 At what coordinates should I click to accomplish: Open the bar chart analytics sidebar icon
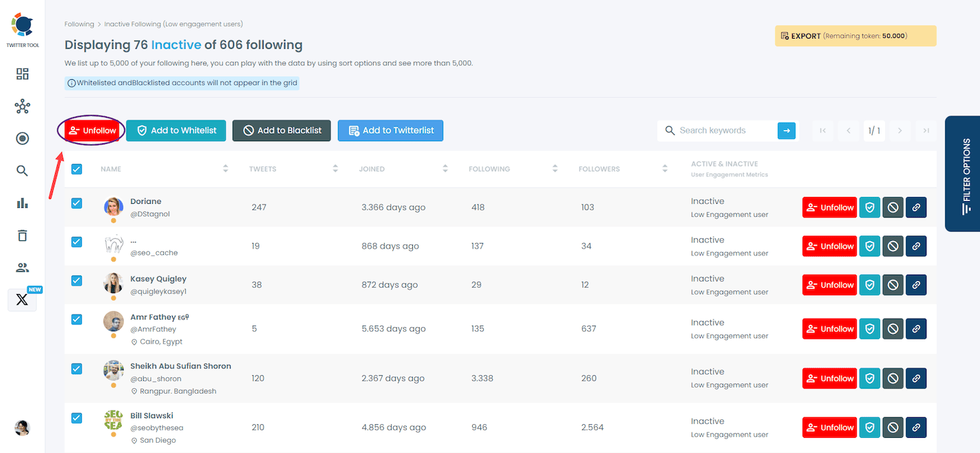pyautogui.click(x=22, y=203)
